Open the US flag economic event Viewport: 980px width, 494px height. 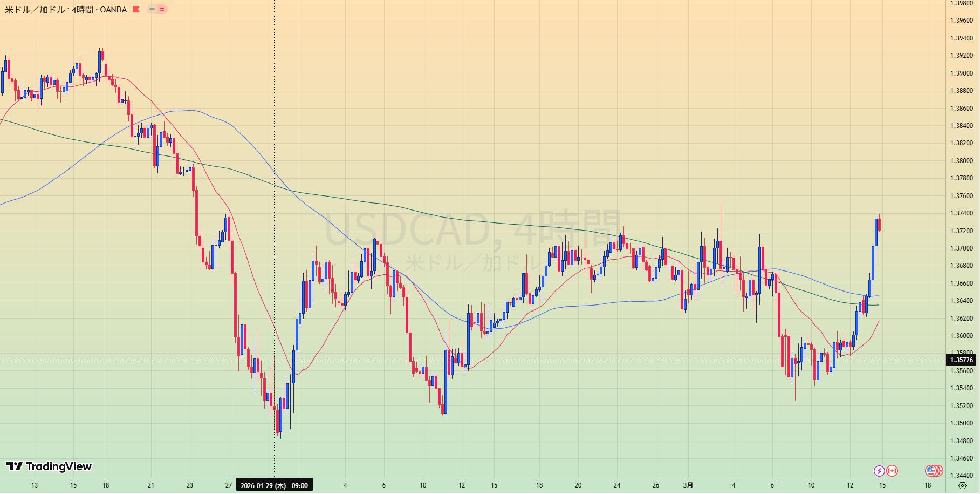(x=931, y=471)
